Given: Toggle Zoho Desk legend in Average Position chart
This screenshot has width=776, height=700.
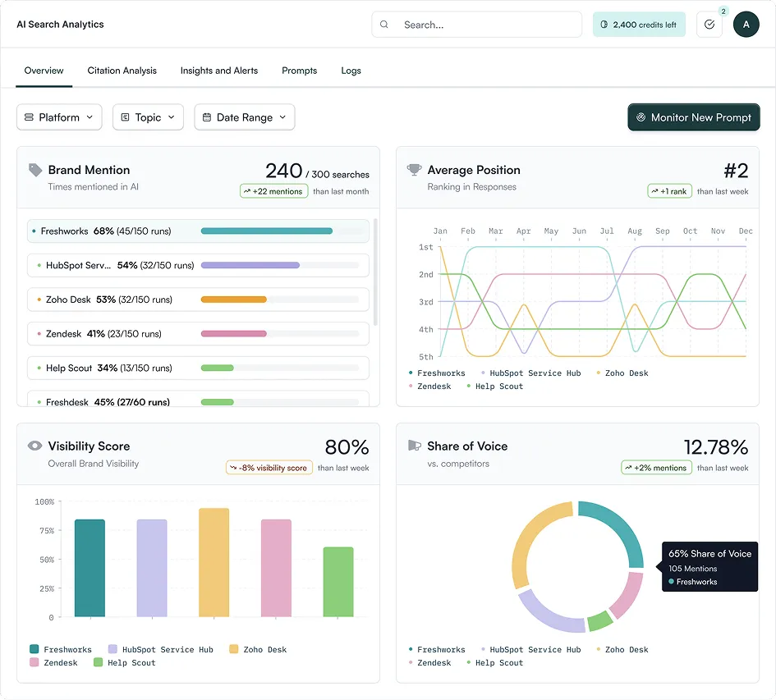Looking at the screenshot, I should pos(622,373).
